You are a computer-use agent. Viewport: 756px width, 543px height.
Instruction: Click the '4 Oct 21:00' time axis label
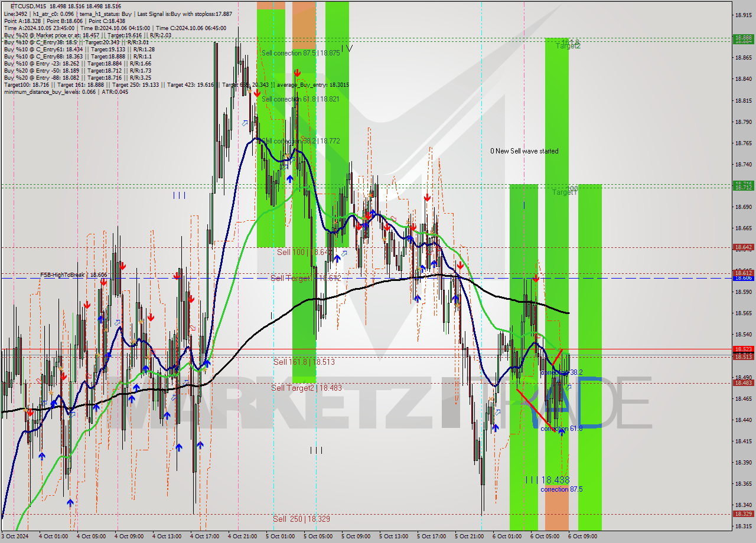tap(242, 537)
